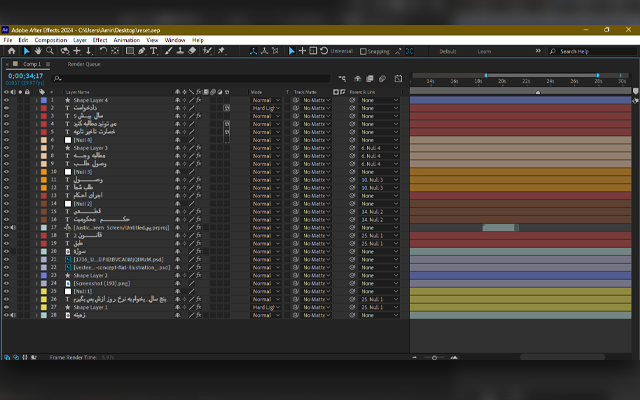Enable frame blending for the composition
640x400 pixels.
tap(370, 78)
